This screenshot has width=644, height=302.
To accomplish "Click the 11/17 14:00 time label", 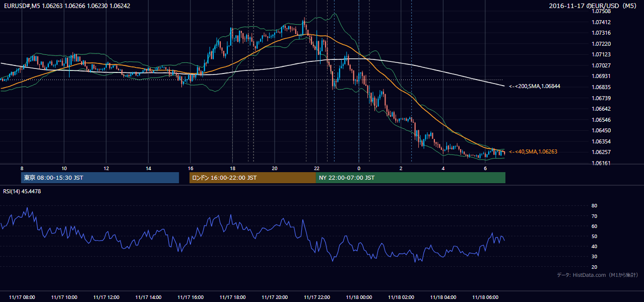I will pyautogui.click(x=148, y=297).
